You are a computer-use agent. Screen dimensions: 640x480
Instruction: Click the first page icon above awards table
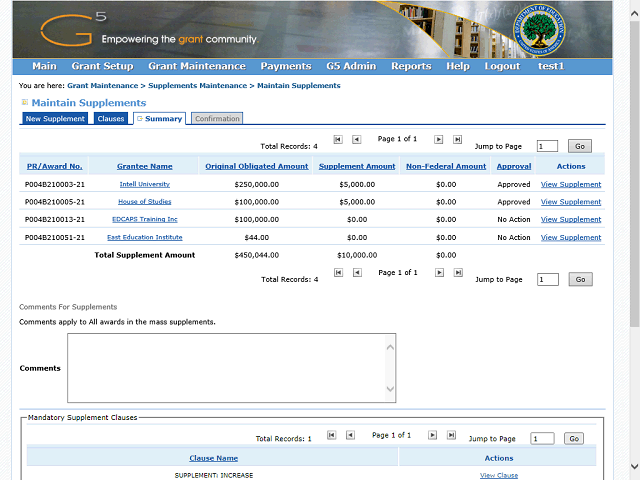point(338,140)
